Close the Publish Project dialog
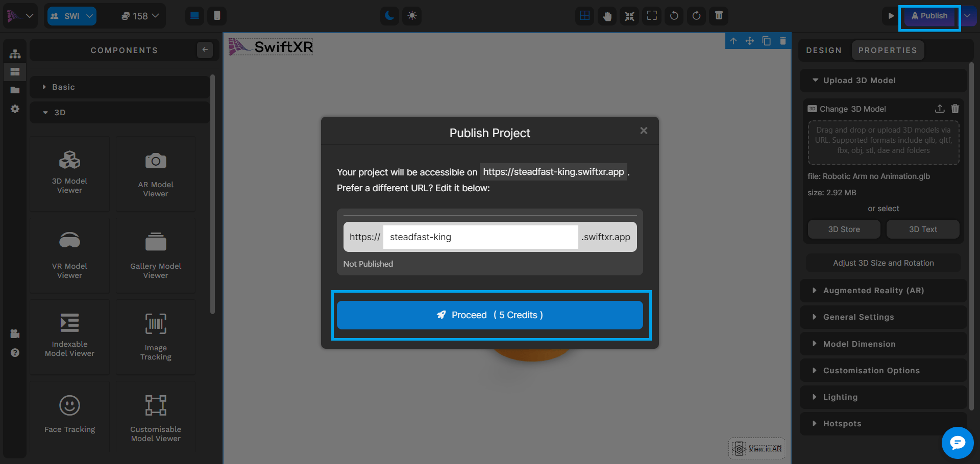The height and width of the screenshot is (464, 980). tap(644, 131)
